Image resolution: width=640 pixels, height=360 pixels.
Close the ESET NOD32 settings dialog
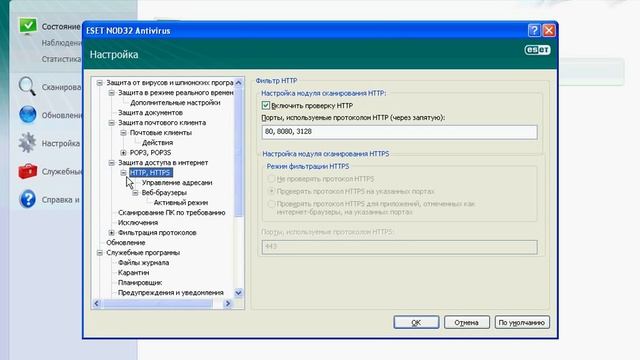pyautogui.click(x=549, y=31)
